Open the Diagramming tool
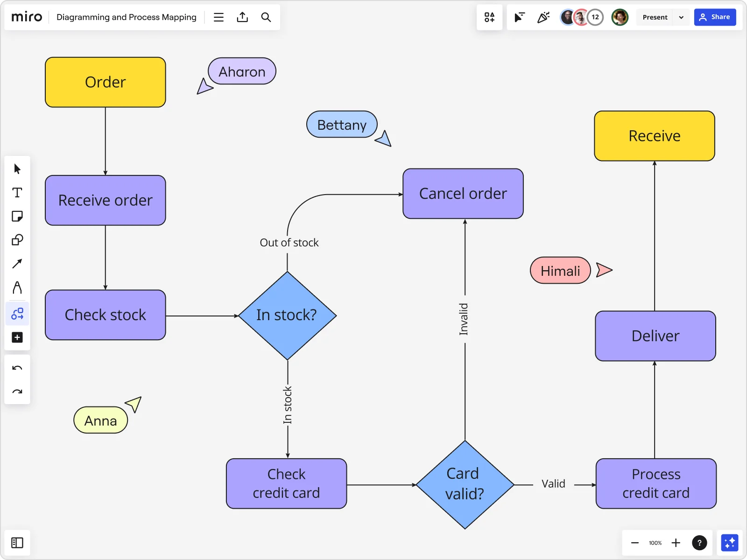747x560 pixels. click(x=17, y=314)
